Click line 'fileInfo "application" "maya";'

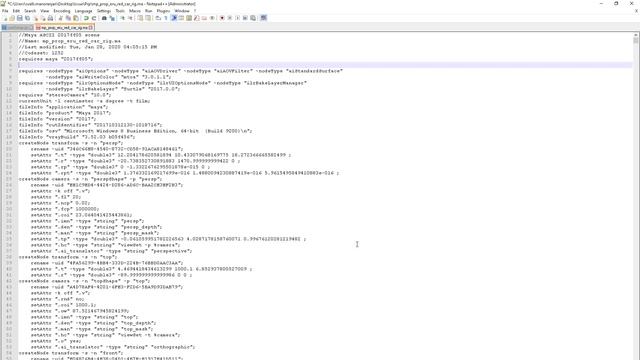click(63, 107)
